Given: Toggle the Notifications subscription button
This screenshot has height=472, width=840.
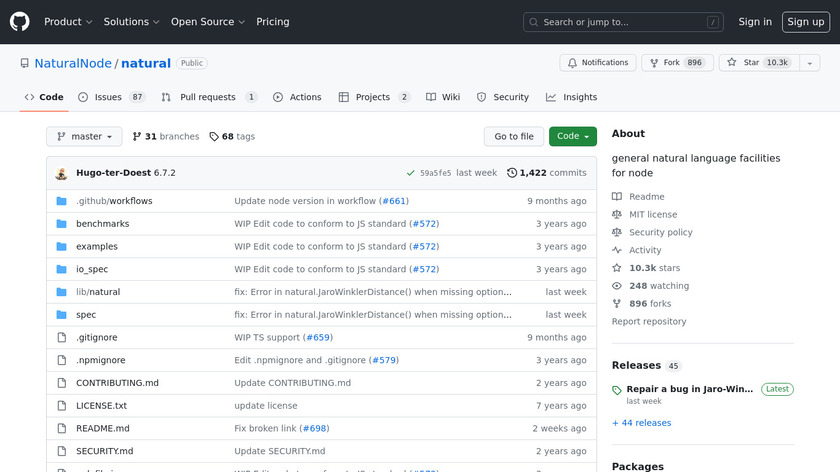Looking at the screenshot, I should pos(596,63).
